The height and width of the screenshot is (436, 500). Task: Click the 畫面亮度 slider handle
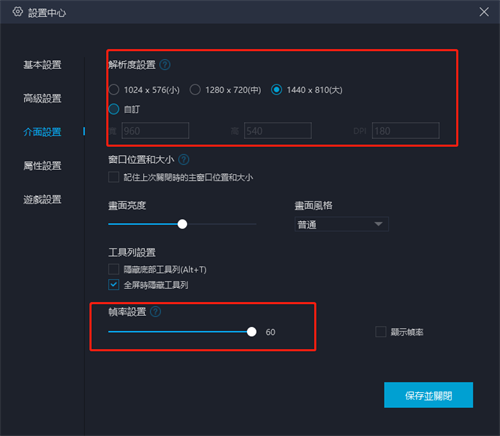[x=182, y=224]
